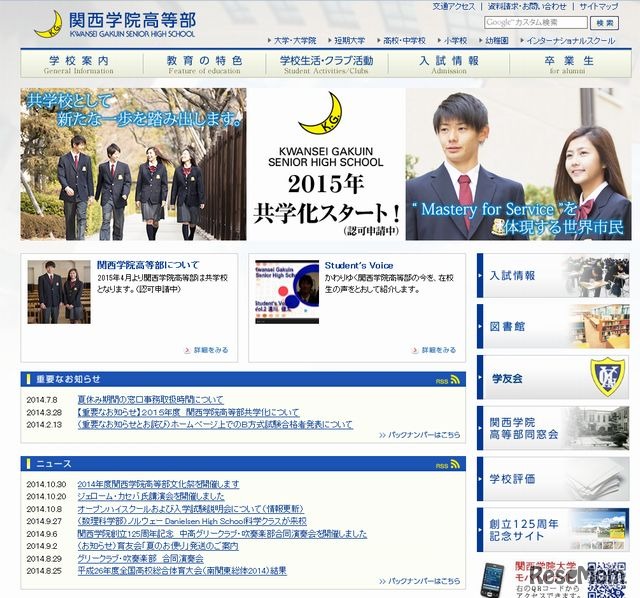Click the 検索 search button
The height and width of the screenshot is (598, 640).
[604, 23]
